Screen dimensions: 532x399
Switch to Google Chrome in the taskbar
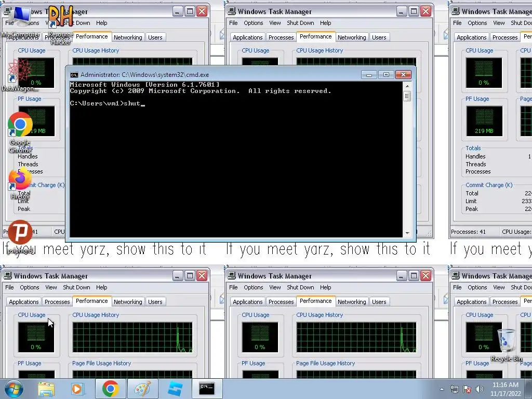110,389
